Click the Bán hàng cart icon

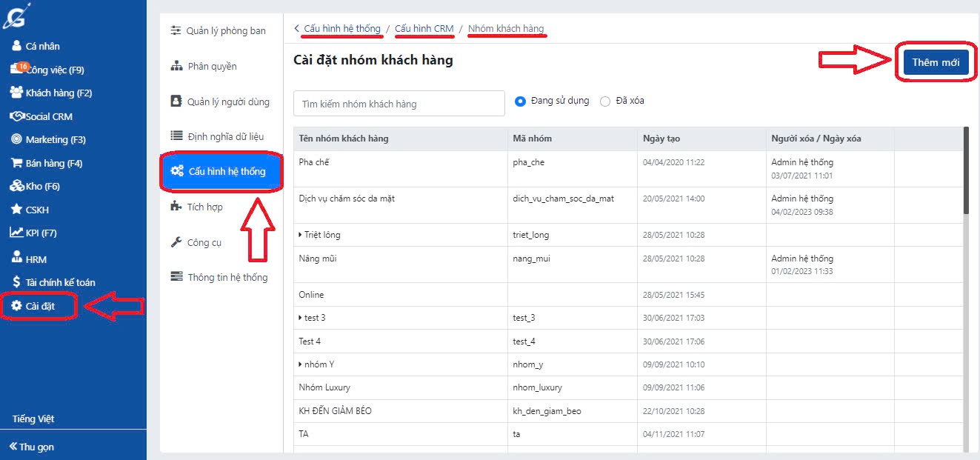tap(16, 163)
